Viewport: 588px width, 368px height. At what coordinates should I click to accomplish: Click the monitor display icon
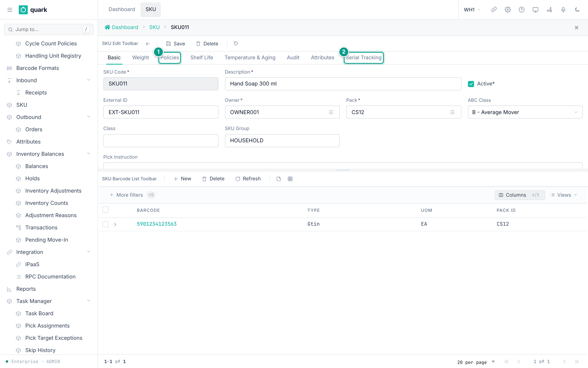click(535, 10)
